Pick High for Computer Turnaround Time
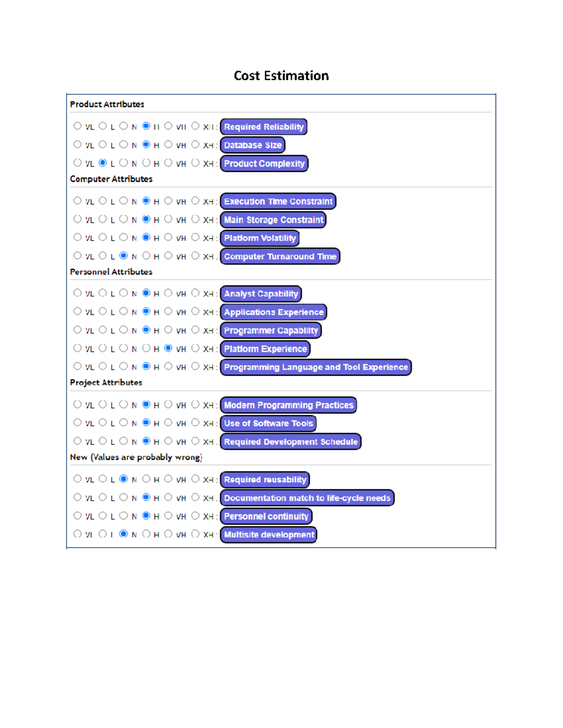This screenshot has height=728, width=563. [x=146, y=255]
